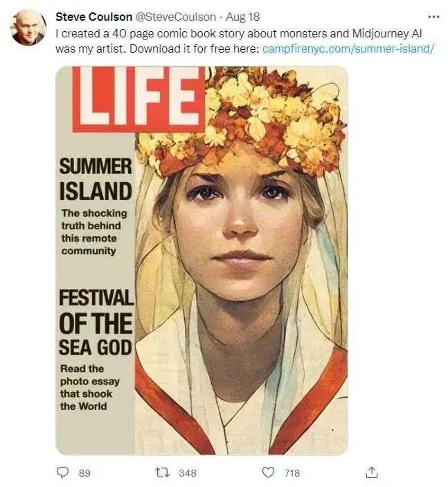Click the Steve Coulson display name
This screenshot has width=448, height=487.
coord(93,17)
